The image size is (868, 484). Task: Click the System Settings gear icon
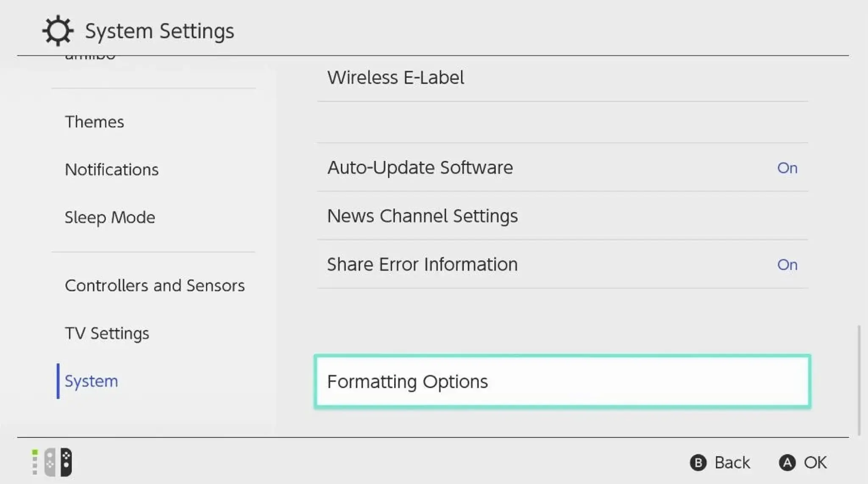click(57, 30)
